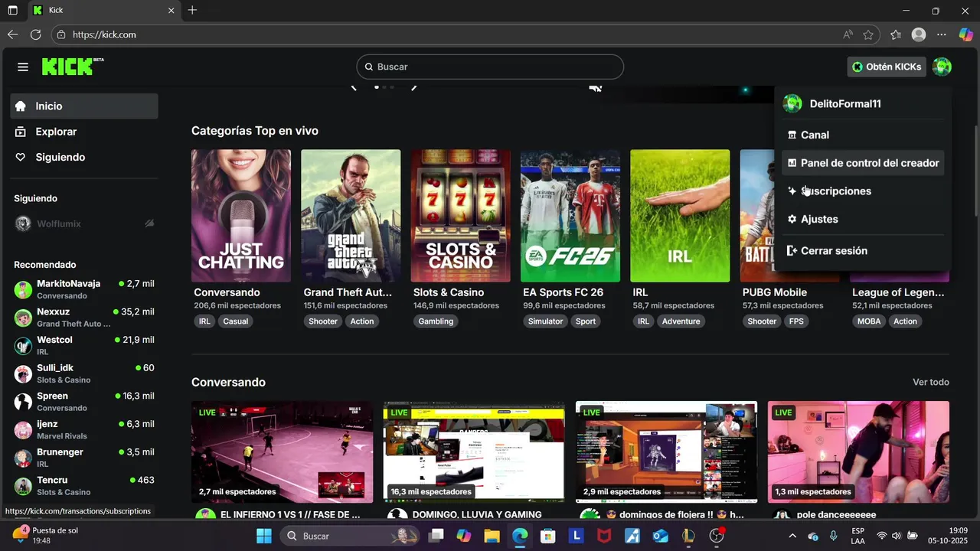Click Spreen avatar in recommended list
980x551 pixels.
23,402
